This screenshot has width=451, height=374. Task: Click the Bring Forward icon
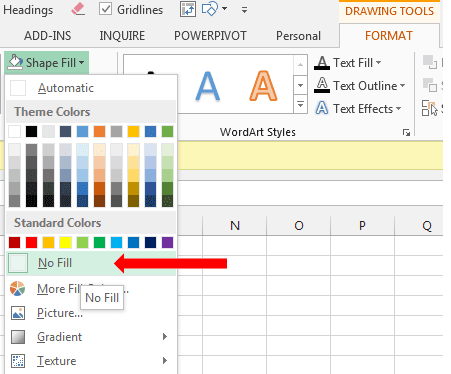[x=430, y=62]
